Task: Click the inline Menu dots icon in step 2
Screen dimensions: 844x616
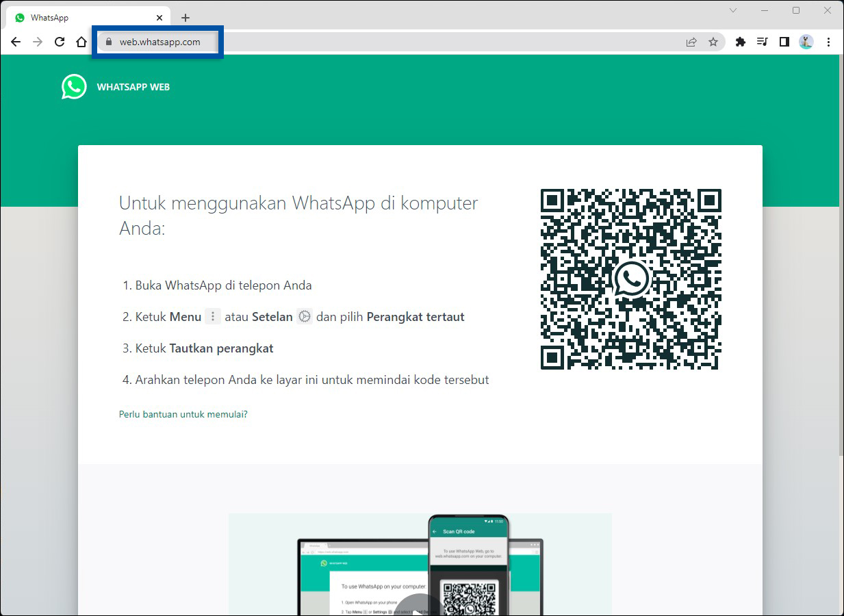Action: pyautogui.click(x=213, y=316)
